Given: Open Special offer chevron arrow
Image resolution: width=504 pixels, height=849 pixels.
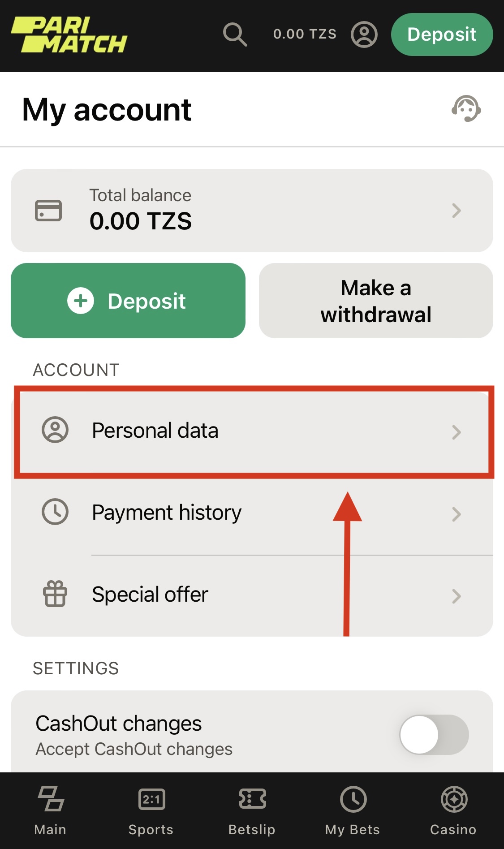Looking at the screenshot, I should [x=457, y=596].
